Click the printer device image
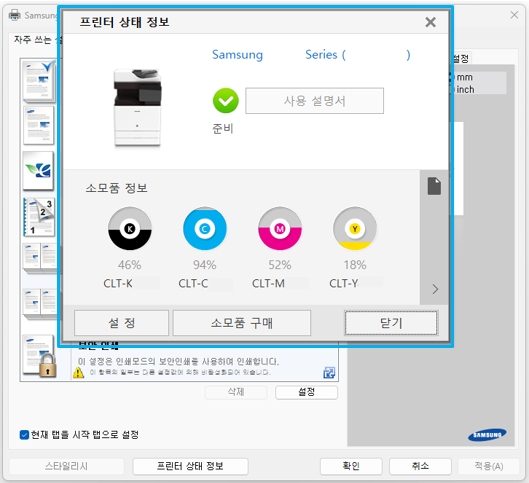This screenshot has width=529, height=483. (x=137, y=108)
